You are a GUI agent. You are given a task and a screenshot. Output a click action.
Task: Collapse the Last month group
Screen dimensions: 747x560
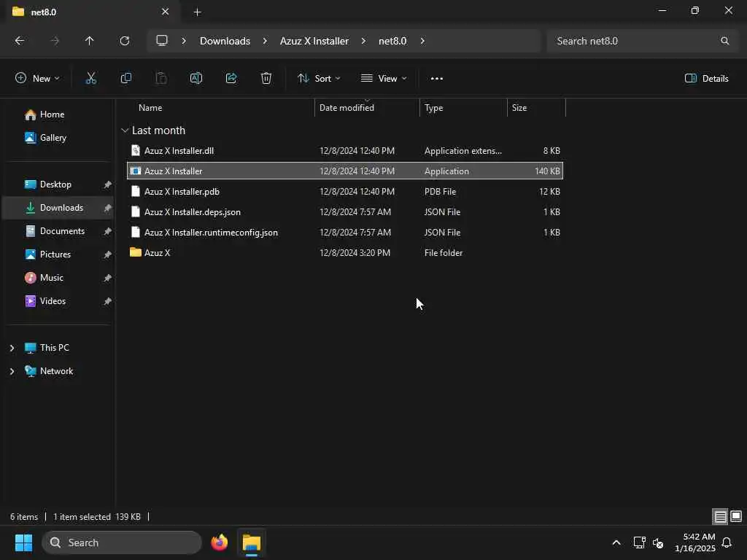tap(125, 131)
